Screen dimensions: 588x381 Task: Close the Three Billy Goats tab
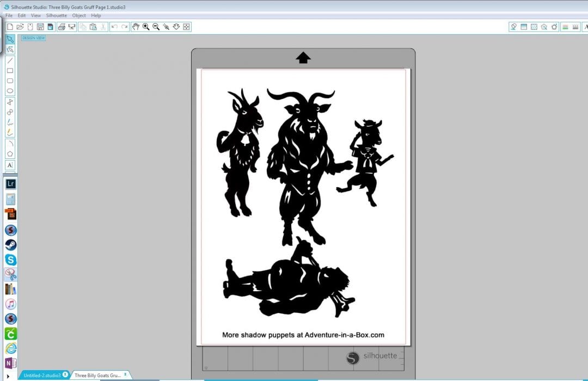pyautogui.click(x=125, y=374)
